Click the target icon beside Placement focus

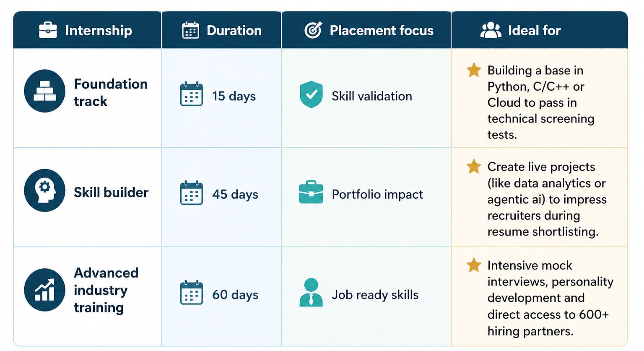(x=313, y=30)
